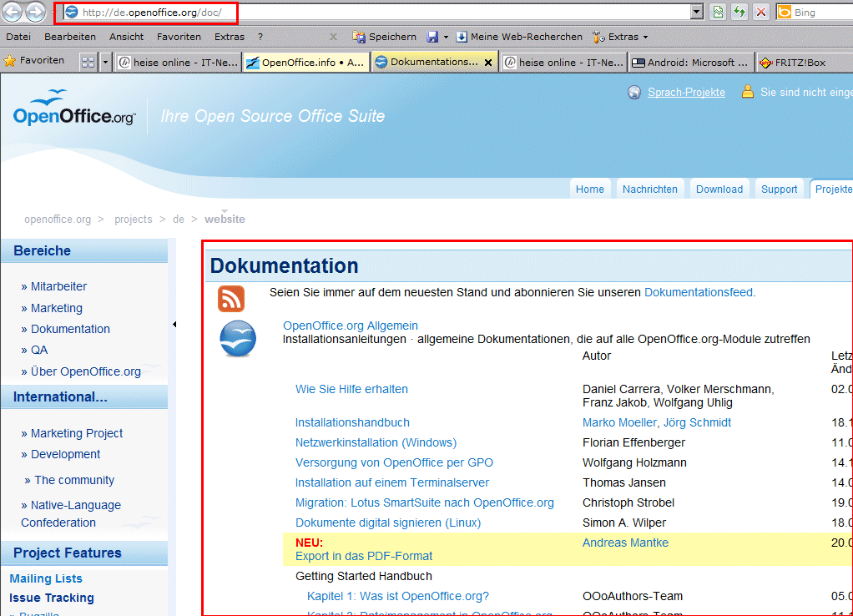This screenshot has height=616, width=853.
Task: Go back with the browser Back arrow
Action: coord(12,12)
